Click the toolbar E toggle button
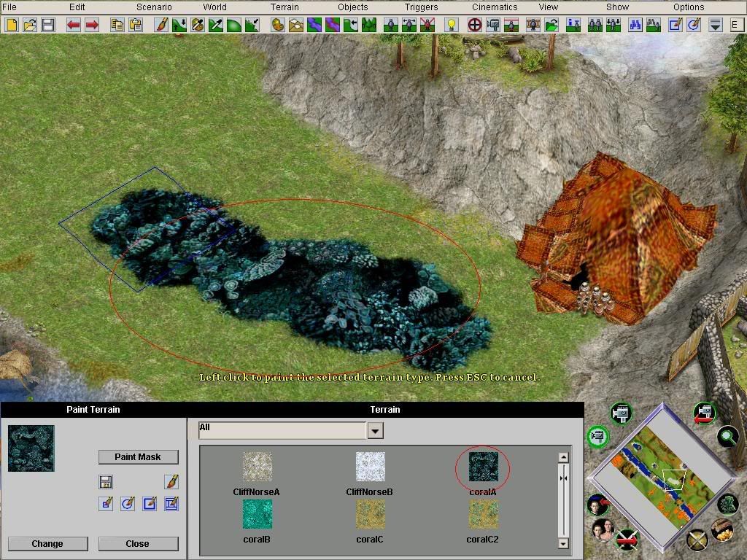 point(735,25)
